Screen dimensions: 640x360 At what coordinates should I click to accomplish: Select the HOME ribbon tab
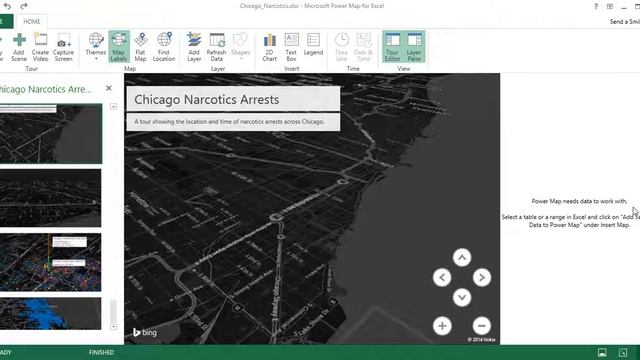32,22
